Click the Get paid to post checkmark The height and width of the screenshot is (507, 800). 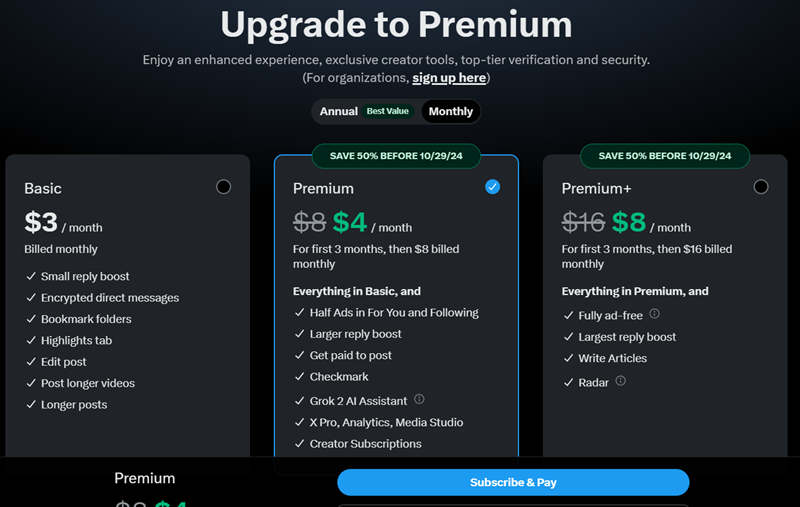click(x=299, y=355)
